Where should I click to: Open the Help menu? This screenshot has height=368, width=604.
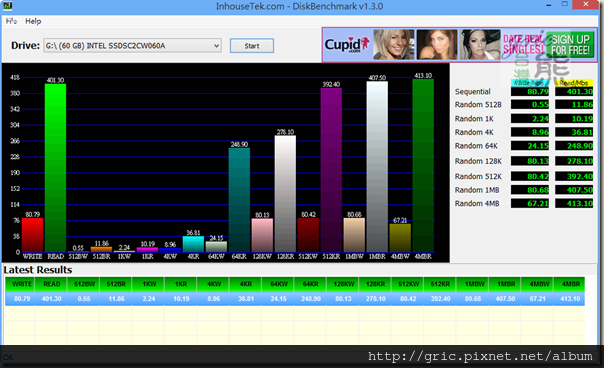33,21
